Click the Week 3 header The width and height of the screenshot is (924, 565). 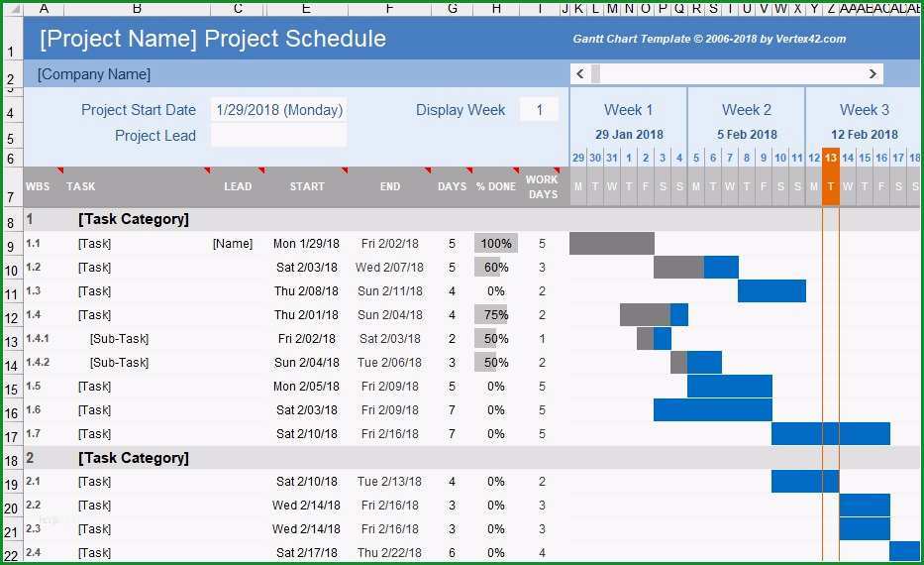[x=865, y=110]
